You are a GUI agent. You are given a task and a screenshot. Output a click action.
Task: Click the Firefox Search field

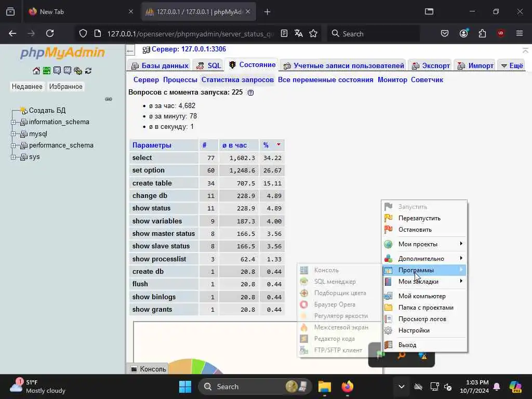coord(373,34)
